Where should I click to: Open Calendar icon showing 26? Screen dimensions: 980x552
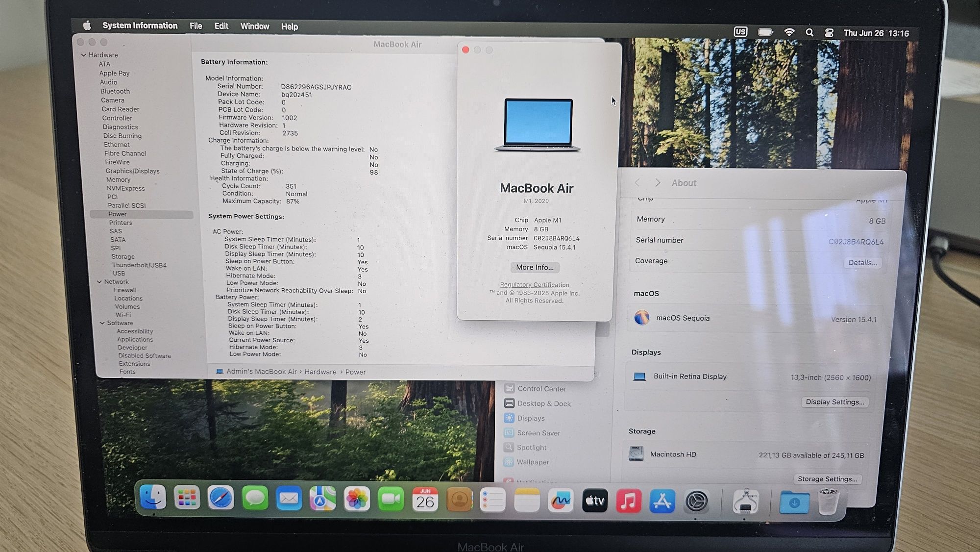coord(425,500)
